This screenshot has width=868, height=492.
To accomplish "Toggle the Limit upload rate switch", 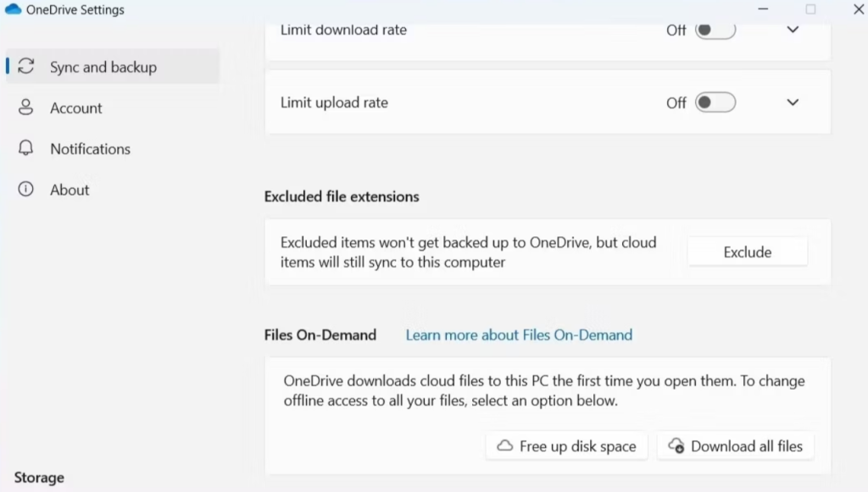I will point(715,102).
